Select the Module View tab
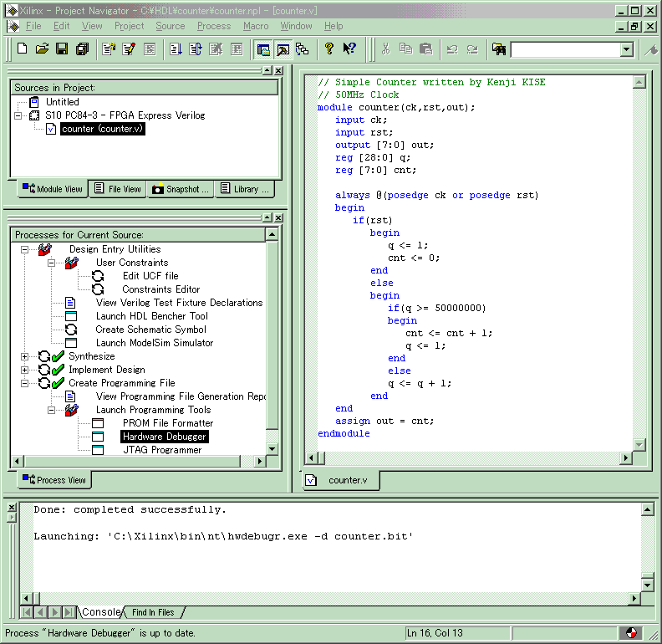The height and width of the screenshot is (644, 662). [x=53, y=189]
